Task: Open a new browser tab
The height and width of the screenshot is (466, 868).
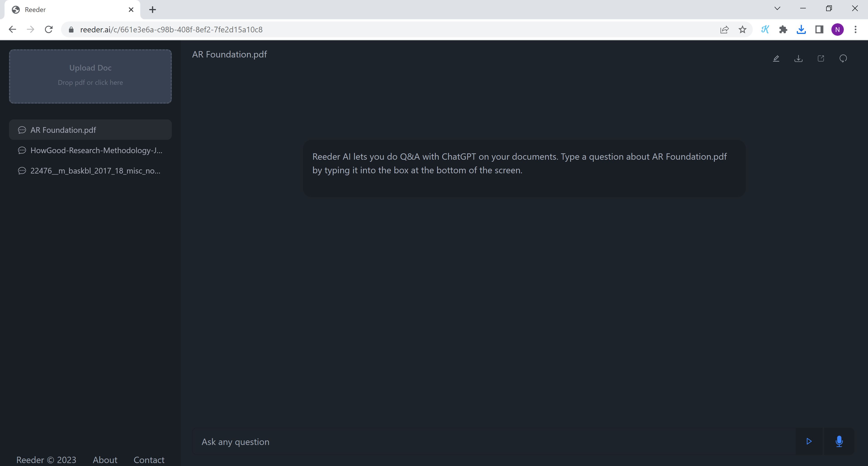Action: (152, 10)
